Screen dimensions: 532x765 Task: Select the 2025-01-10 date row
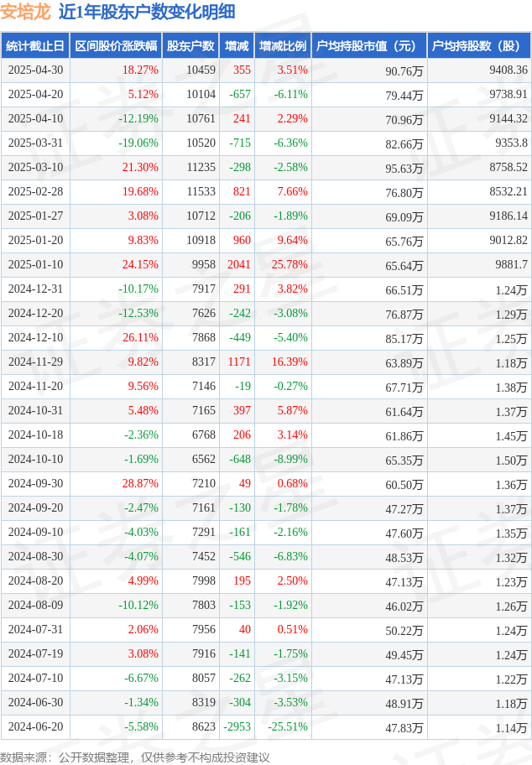click(266, 265)
